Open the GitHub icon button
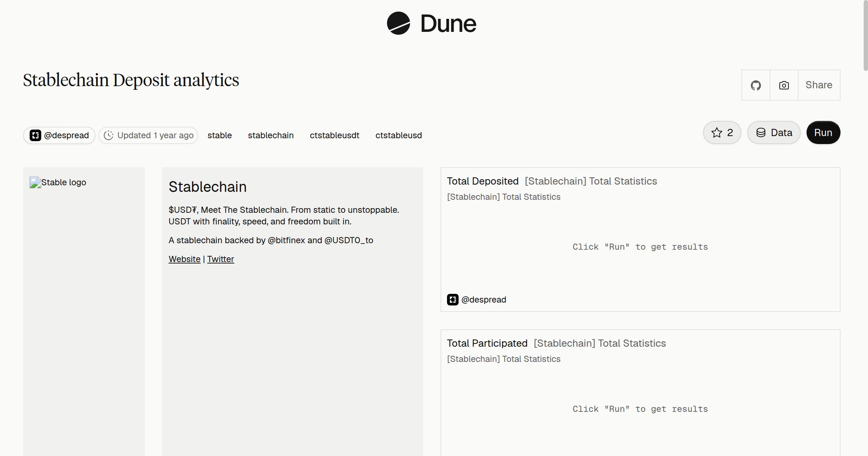 click(x=756, y=85)
